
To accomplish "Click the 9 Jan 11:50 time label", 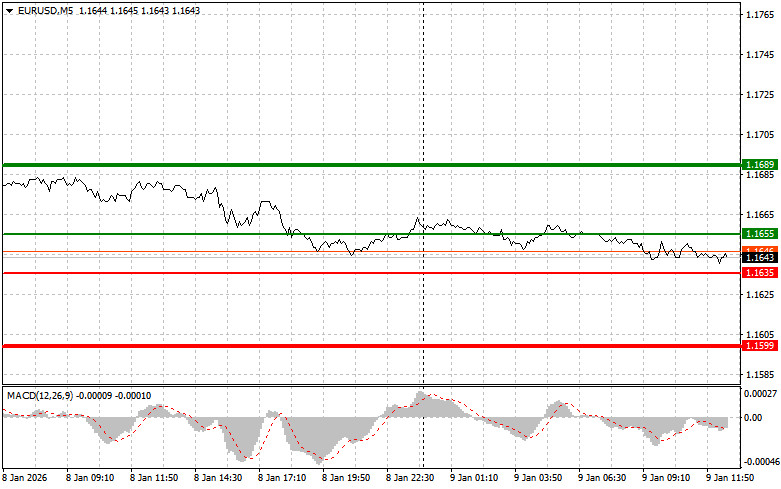I will click(730, 478).
